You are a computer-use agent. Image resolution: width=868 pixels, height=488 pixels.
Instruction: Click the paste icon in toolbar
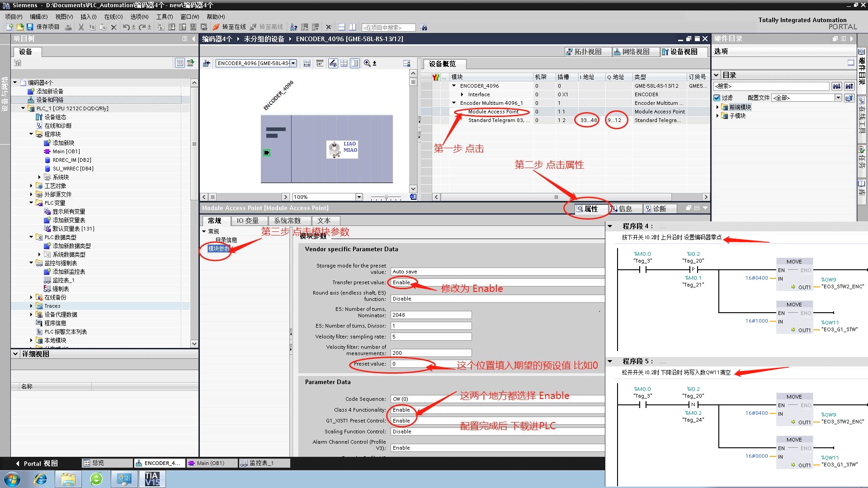[103, 27]
